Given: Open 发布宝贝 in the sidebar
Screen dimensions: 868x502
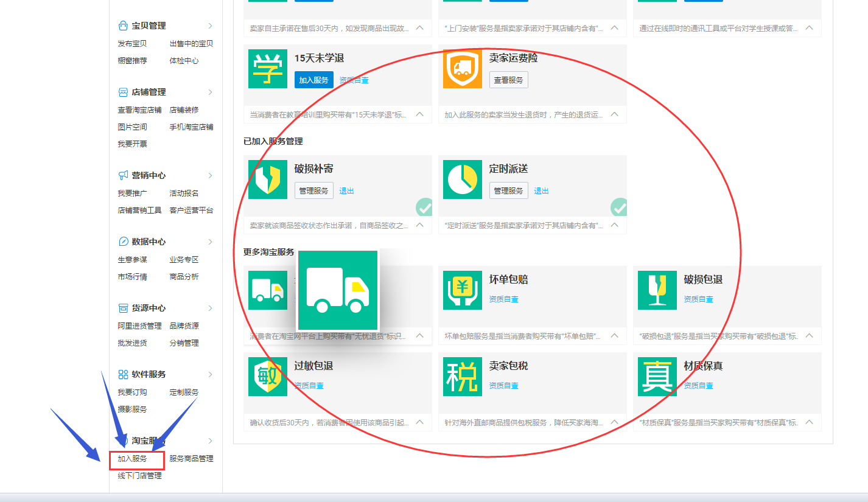Looking at the screenshot, I should click(x=132, y=44).
